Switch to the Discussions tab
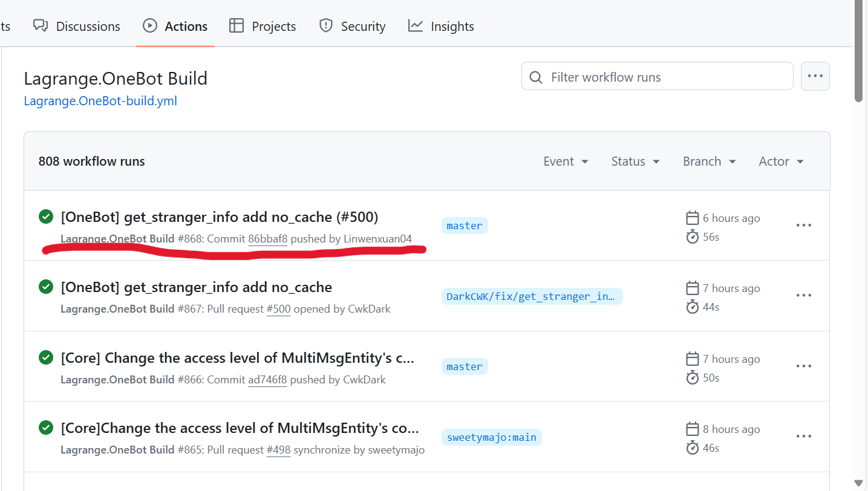868x491 pixels. (77, 27)
